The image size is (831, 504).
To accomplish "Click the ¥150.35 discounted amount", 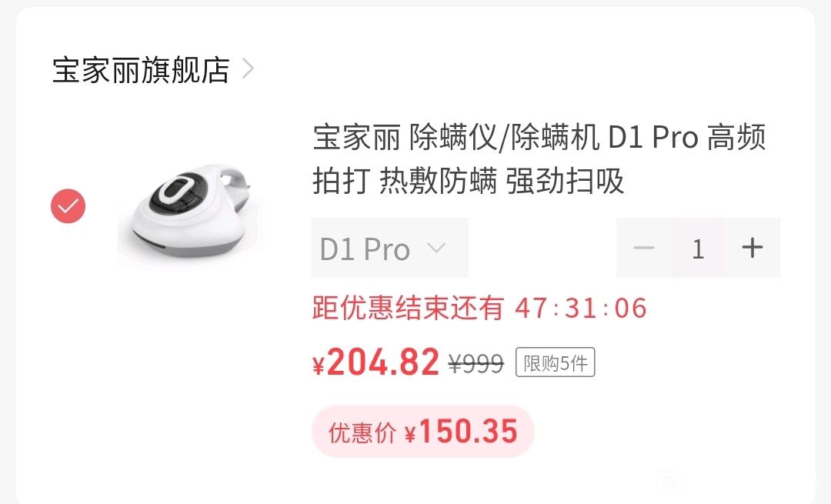I will click(461, 432).
